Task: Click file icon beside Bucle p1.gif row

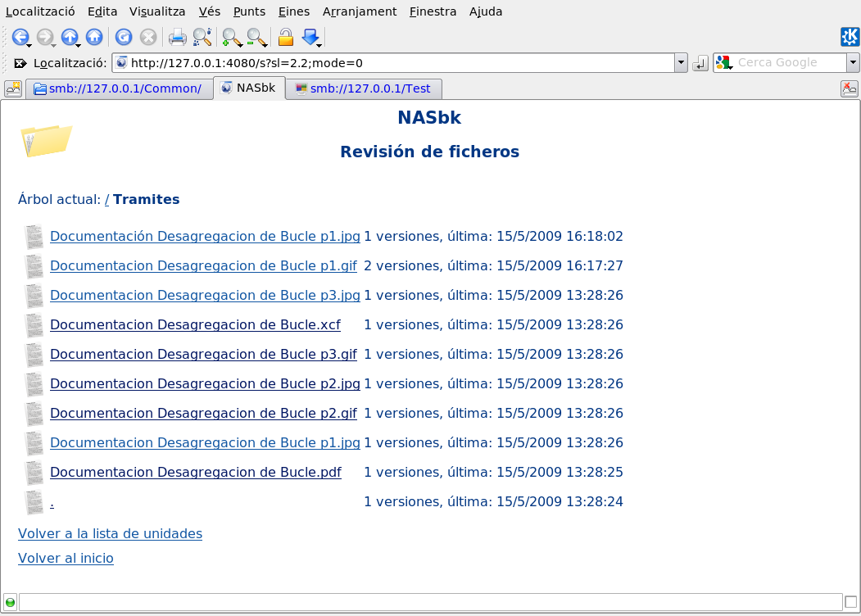Action: pyautogui.click(x=34, y=266)
